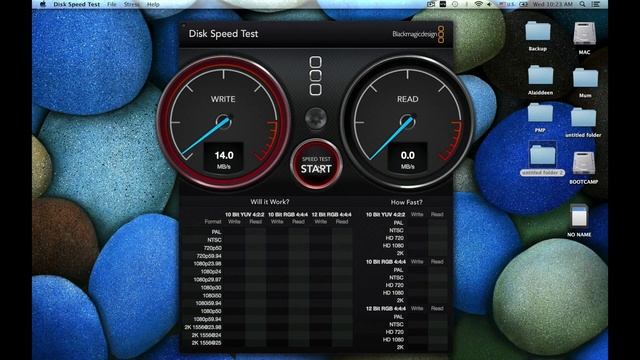The height and width of the screenshot is (360, 640).
Task: Start the disk speed test
Action: (316, 164)
